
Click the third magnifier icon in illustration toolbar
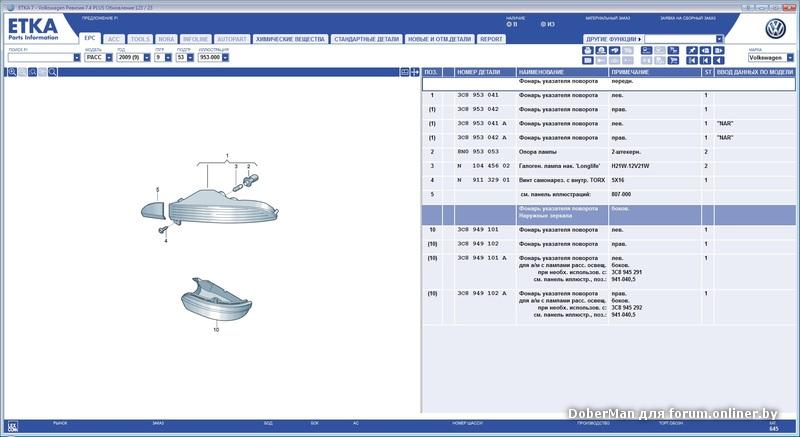click(x=32, y=72)
